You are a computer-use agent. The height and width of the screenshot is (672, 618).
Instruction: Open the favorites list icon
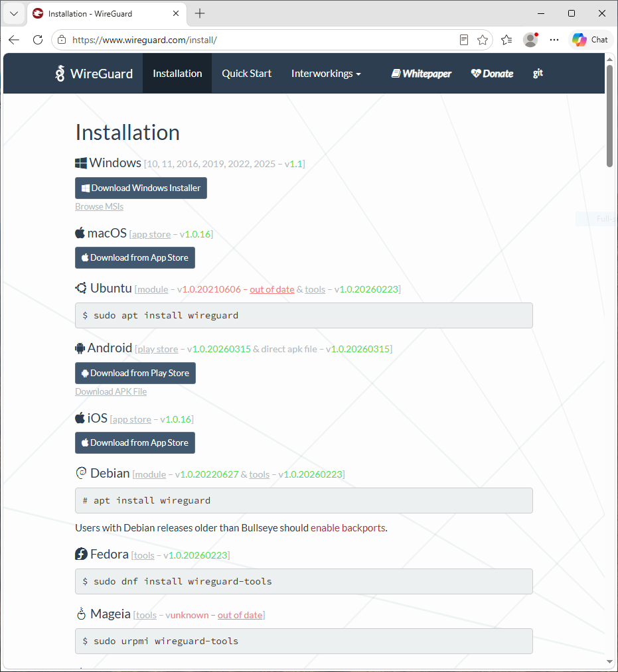click(506, 40)
